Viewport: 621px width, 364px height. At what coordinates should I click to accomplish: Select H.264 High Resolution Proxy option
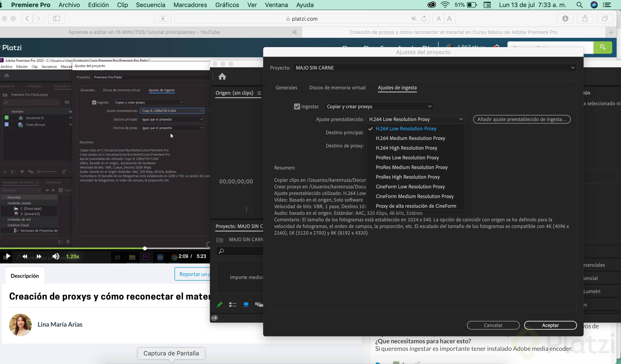(406, 148)
